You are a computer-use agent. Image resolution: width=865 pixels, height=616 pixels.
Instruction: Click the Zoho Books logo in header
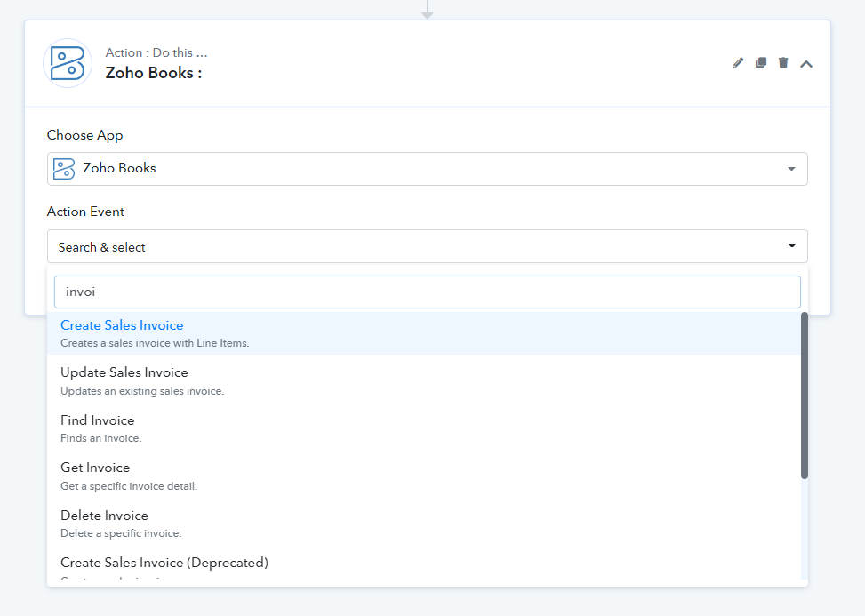click(68, 63)
